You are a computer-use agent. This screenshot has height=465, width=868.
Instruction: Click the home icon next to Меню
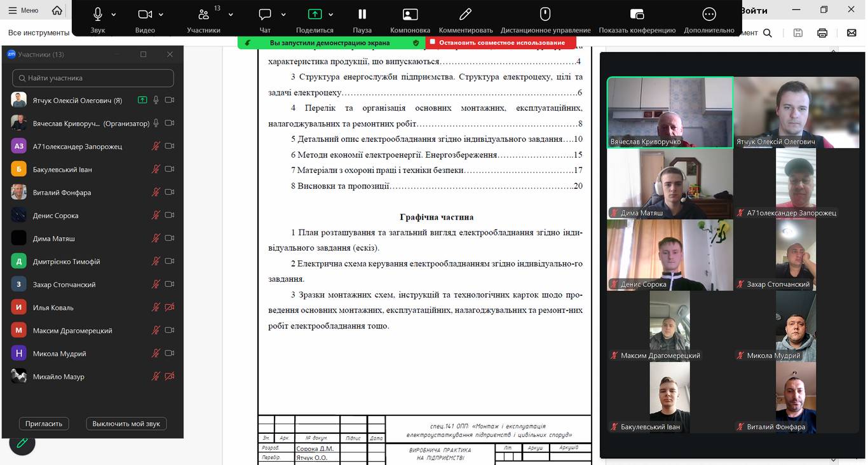57,10
